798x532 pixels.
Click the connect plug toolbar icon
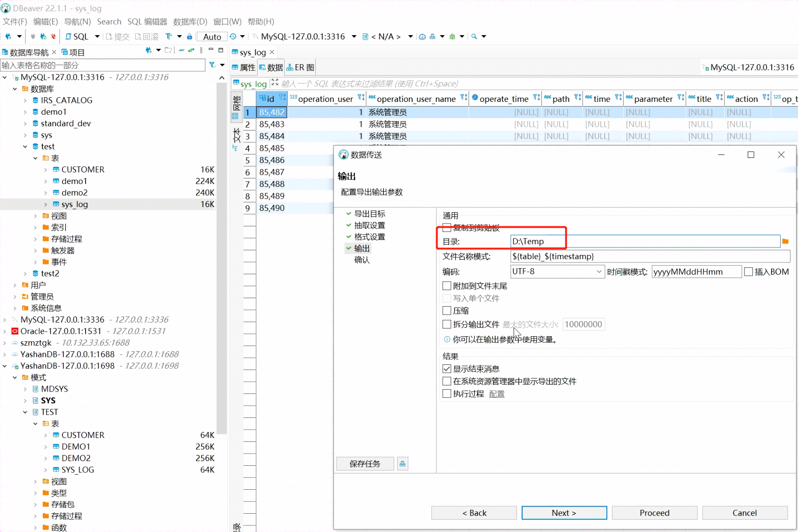[32, 36]
